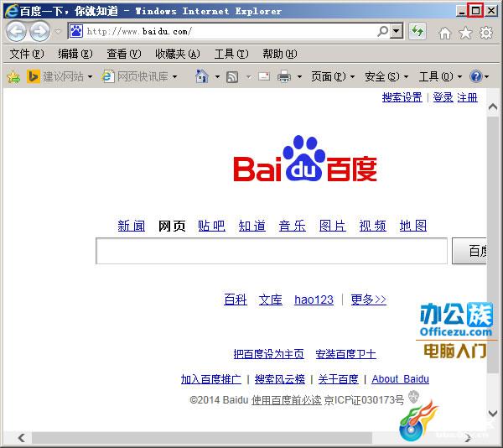Screen dimensions: 503x448
Task: Click the vertical scrollbar up arrow
Action: (493, 107)
